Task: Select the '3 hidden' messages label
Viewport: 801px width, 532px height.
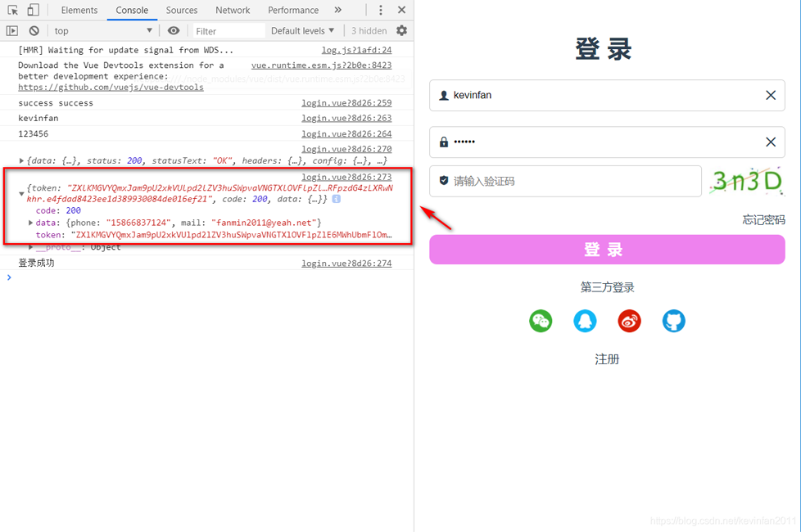Action: point(369,30)
